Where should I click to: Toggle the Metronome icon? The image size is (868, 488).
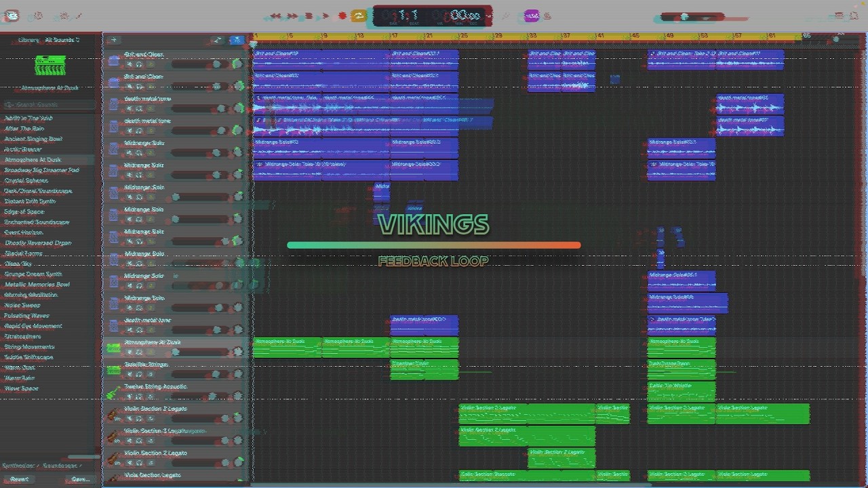coord(547,16)
